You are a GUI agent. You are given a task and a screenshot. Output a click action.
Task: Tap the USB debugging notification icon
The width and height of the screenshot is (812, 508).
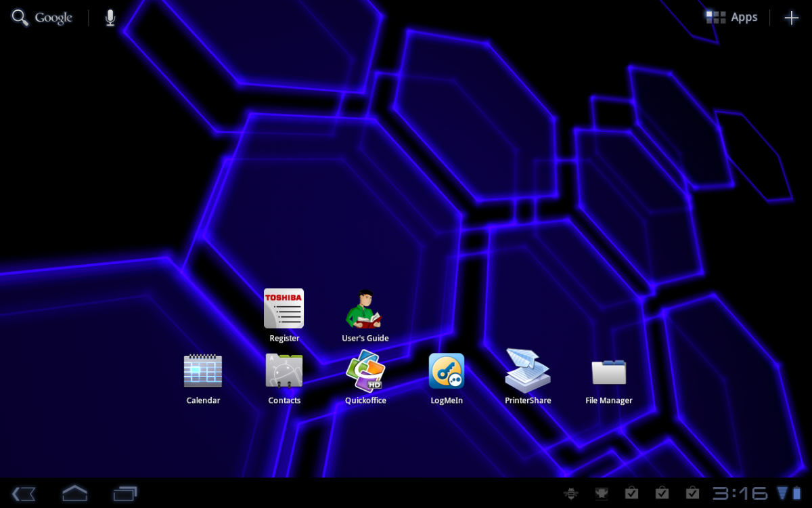(x=570, y=493)
